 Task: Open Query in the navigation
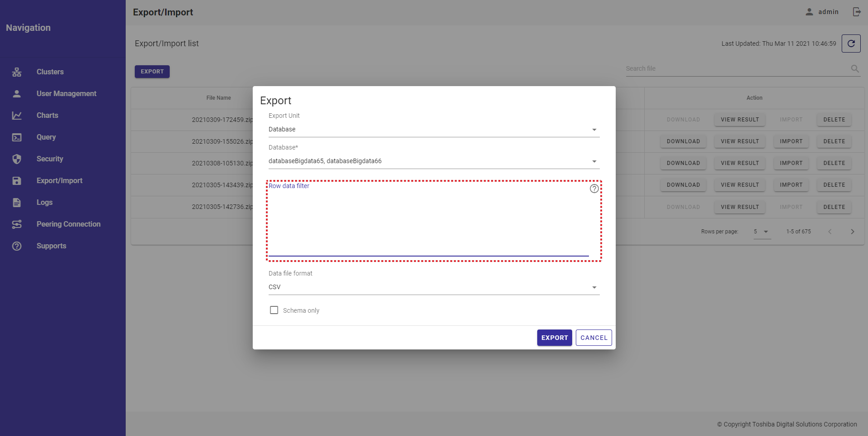(46, 137)
